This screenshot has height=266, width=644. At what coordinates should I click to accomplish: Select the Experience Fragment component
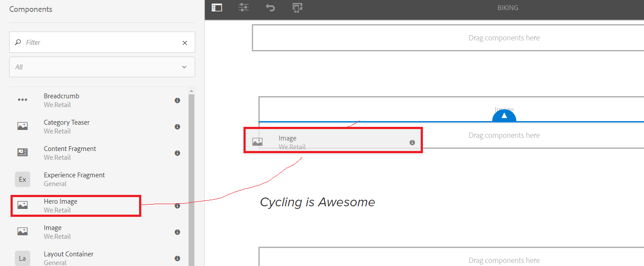[x=74, y=179]
